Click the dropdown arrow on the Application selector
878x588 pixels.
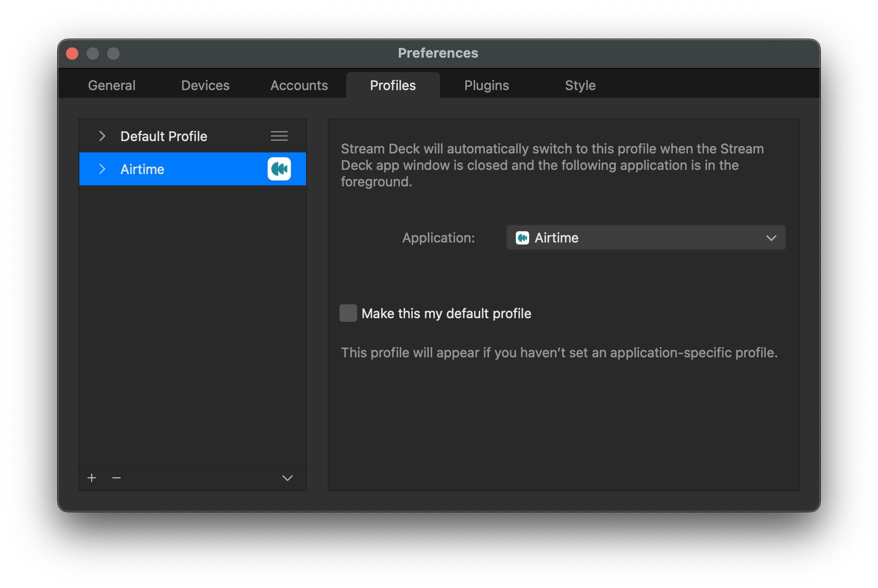coord(771,237)
